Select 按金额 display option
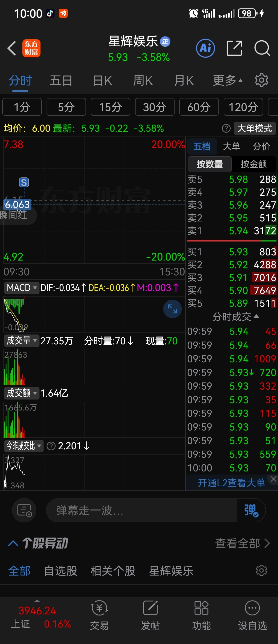 coord(254,164)
